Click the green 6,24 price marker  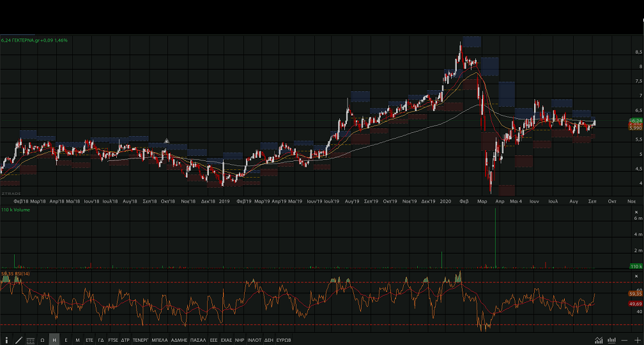636,120
